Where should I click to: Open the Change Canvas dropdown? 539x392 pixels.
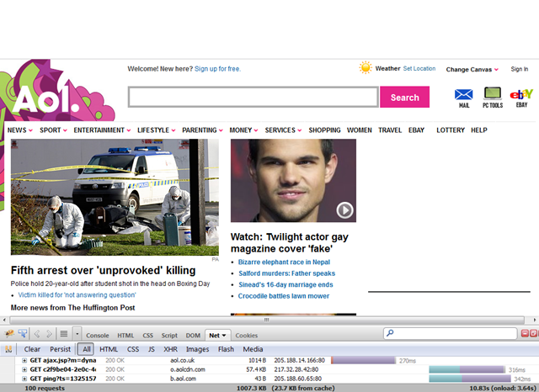[x=472, y=69]
